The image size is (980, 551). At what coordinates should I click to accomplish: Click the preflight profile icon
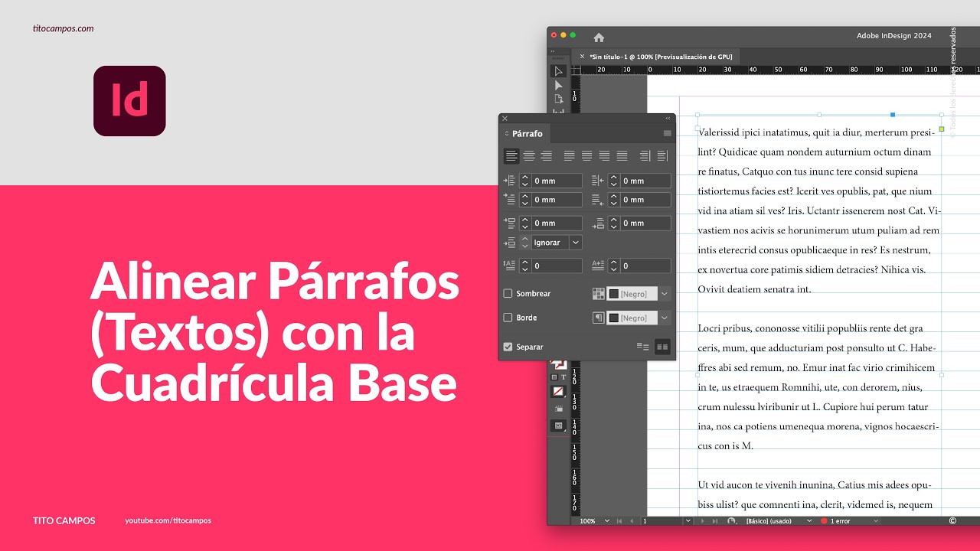click(x=732, y=521)
